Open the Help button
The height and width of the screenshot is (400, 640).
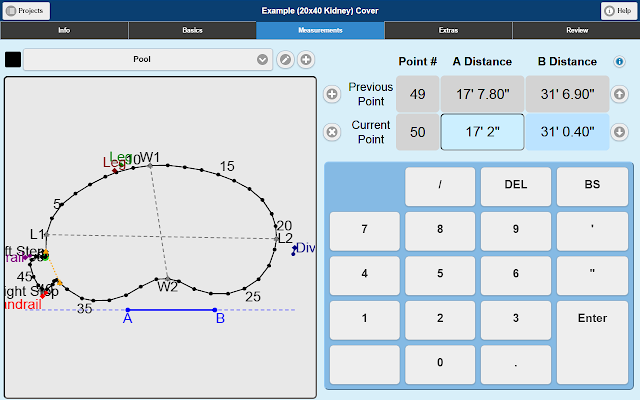(x=619, y=11)
